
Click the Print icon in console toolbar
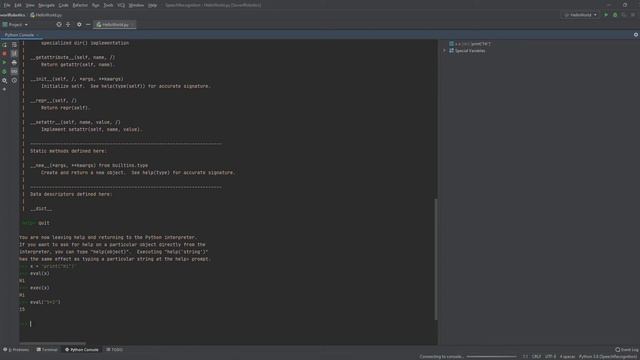coord(14,62)
